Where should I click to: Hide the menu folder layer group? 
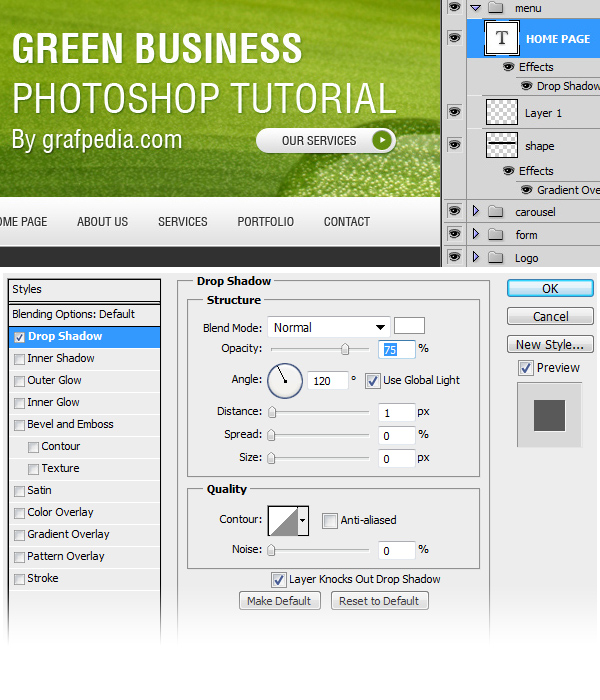coord(454,7)
